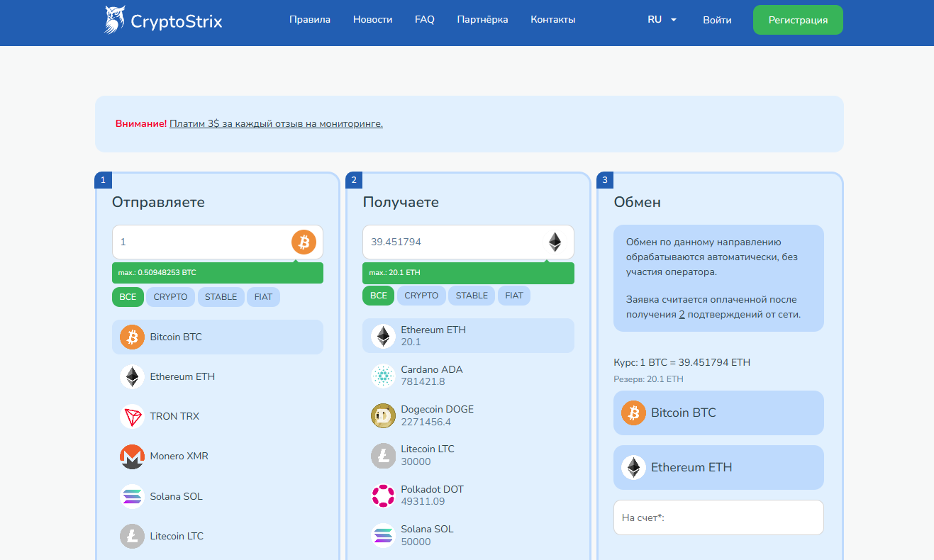Click underlined 2 confirmations link

coord(682,314)
